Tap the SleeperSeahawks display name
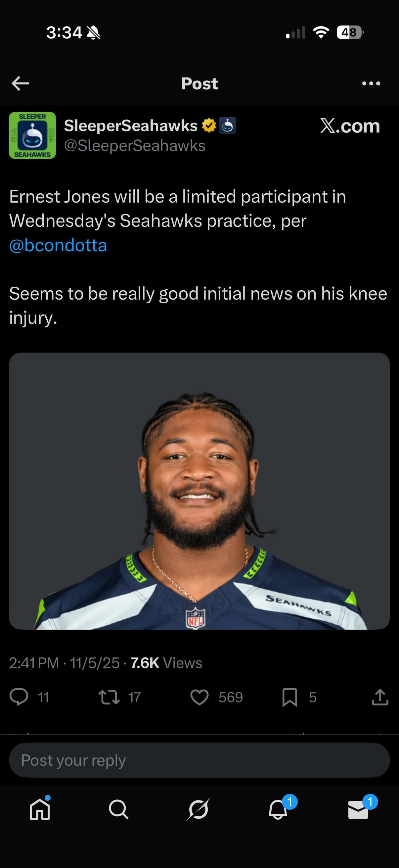Image resolution: width=399 pixels, height=868 pixels. (x=131, y=125)
